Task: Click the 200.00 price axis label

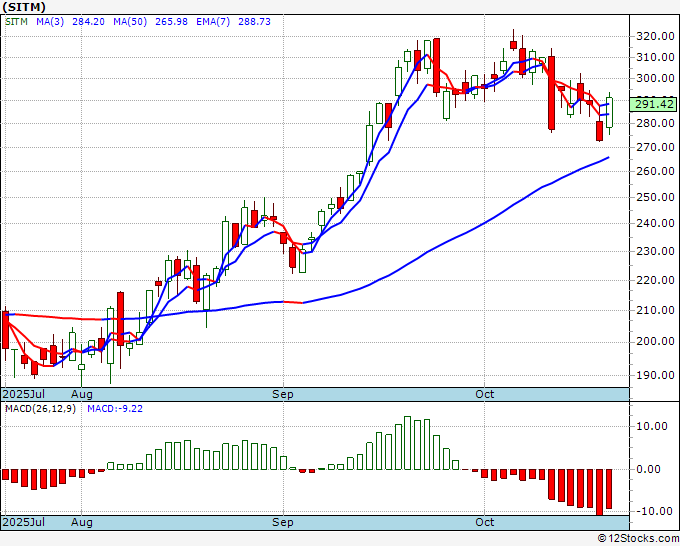Action: click(655, 341)
